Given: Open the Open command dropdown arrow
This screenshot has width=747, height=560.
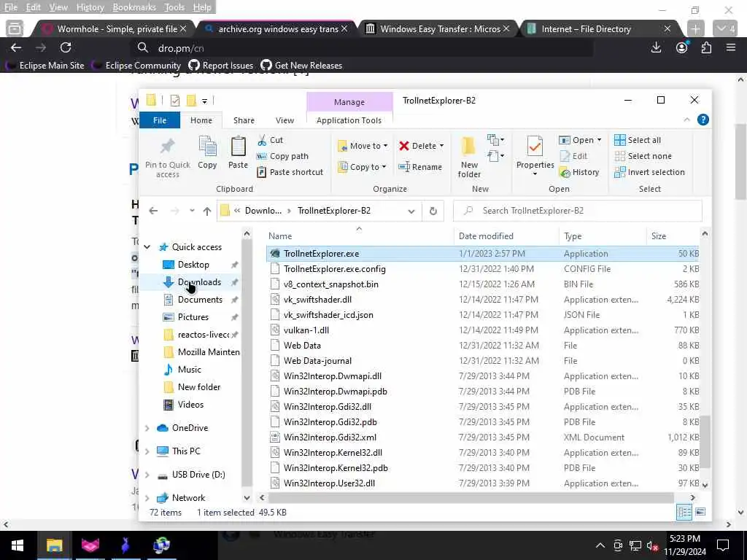Looking at the screenshot, I should tap(600, 140).
